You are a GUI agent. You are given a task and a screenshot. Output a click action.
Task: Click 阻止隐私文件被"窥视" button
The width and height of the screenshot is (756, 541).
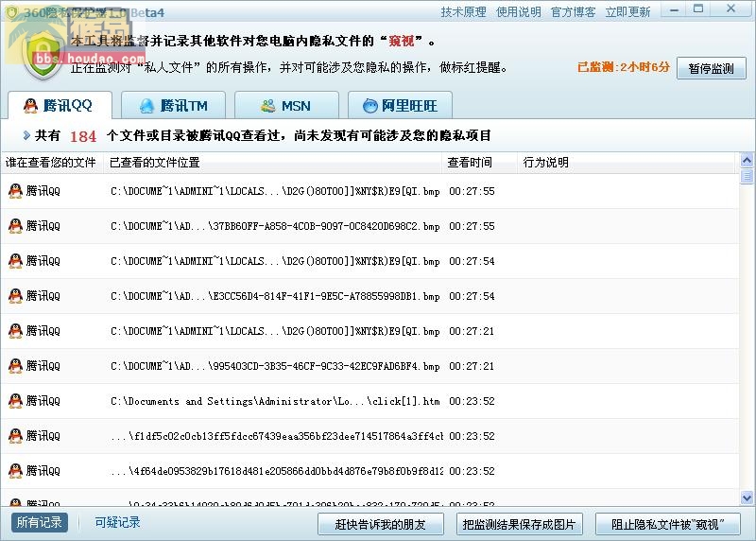point(668,524)
